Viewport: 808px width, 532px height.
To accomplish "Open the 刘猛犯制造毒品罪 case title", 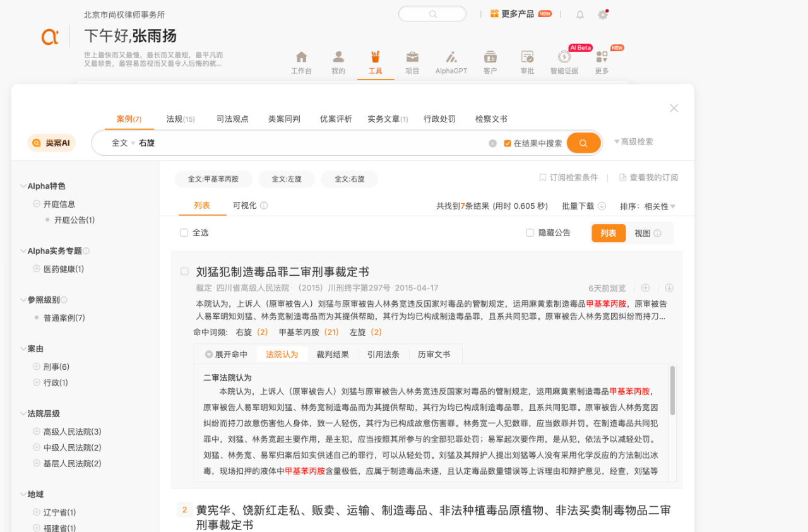I will pos(282,272).
